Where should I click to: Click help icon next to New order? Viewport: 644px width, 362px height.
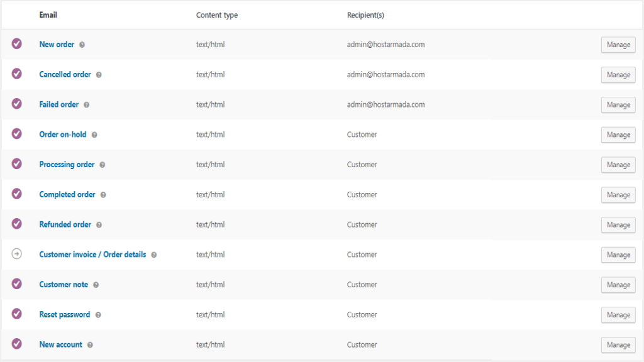click(82, 45)
